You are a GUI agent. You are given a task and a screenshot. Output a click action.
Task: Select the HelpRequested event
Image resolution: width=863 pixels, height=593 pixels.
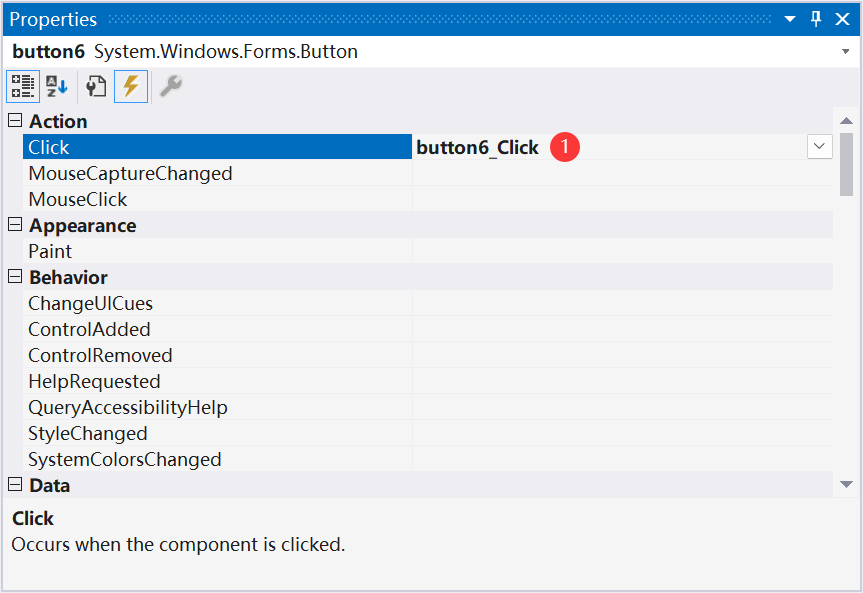pyautogui.click(x=427, y=381)
